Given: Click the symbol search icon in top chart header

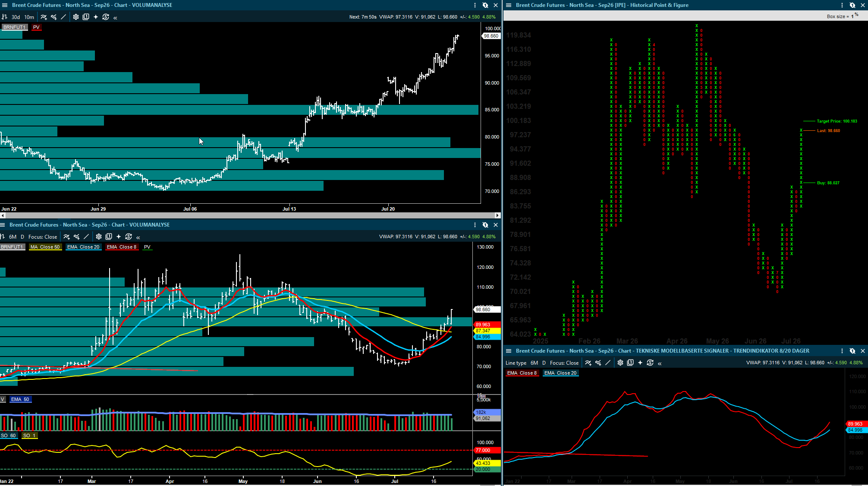Looking at the screenshot, I should [x=485, y=5].
